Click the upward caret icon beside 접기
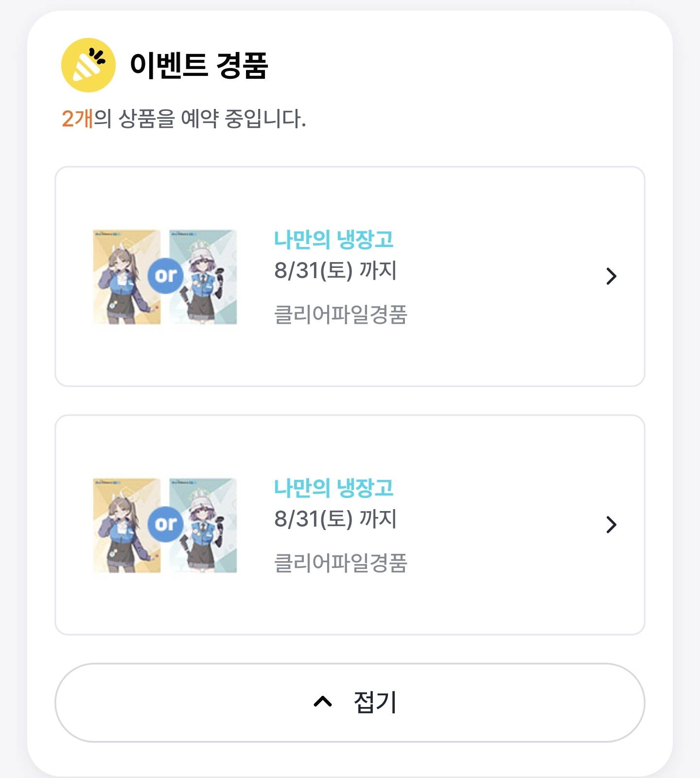700x778 pixels. click(323, 701)
